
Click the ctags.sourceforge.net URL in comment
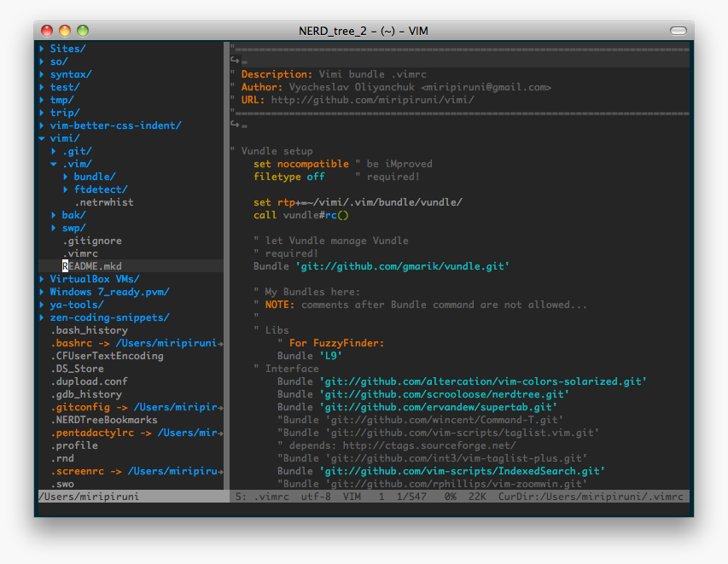pyautogui.click(x=429, y=445)
